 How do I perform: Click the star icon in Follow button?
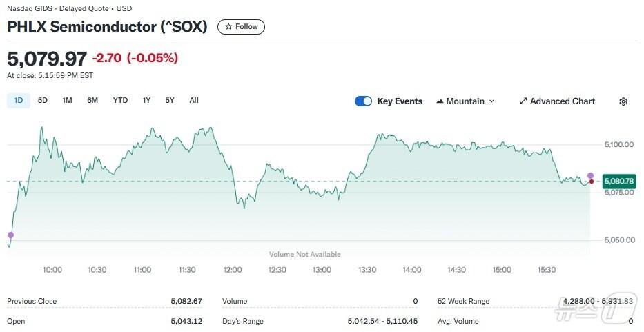pyautogui.click(x=228, y=27)
